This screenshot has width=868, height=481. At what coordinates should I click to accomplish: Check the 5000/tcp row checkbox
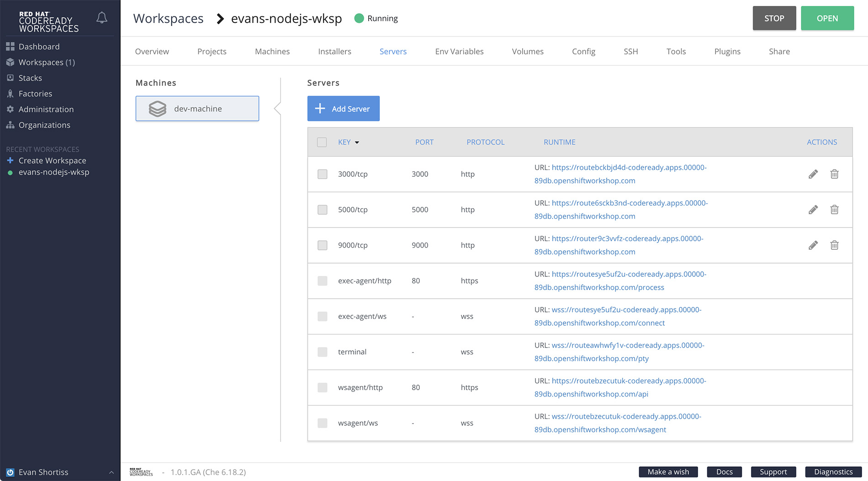click(x=323, y=210)
